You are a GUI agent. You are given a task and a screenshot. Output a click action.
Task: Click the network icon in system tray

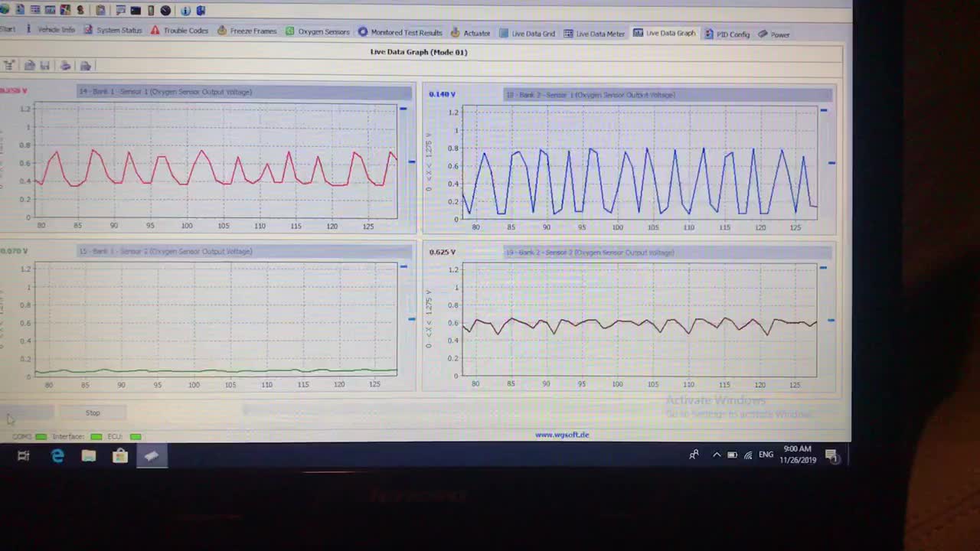coord(748,455)
